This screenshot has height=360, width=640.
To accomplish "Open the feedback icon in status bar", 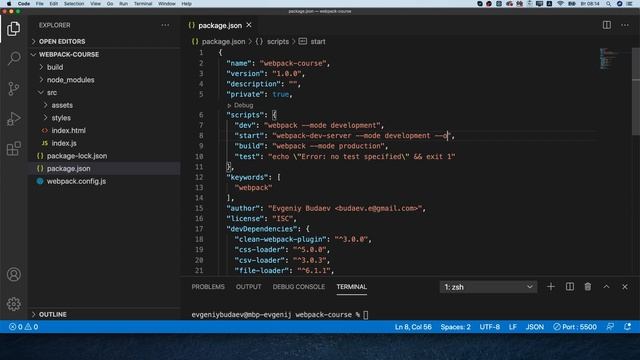I will click(x=610, y=327).
